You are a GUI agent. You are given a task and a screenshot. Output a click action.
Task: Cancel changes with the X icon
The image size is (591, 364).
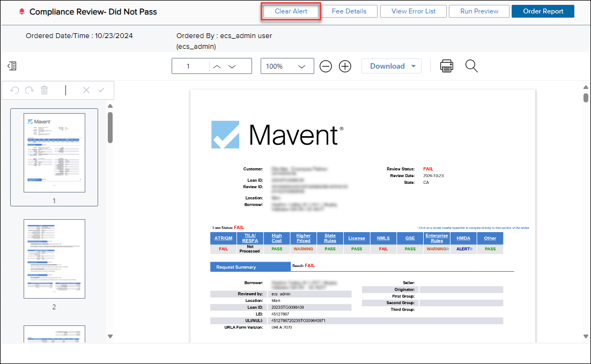click(86, 90)
